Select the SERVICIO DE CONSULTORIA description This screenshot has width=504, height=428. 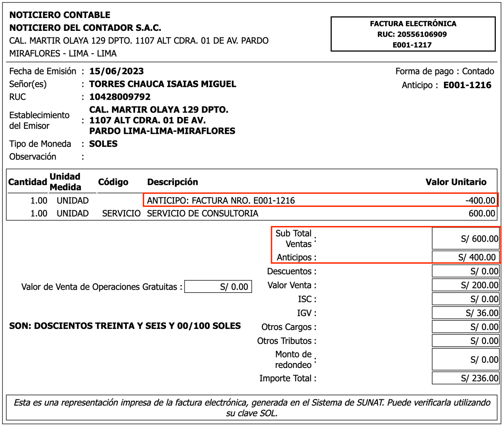(202, 213)
